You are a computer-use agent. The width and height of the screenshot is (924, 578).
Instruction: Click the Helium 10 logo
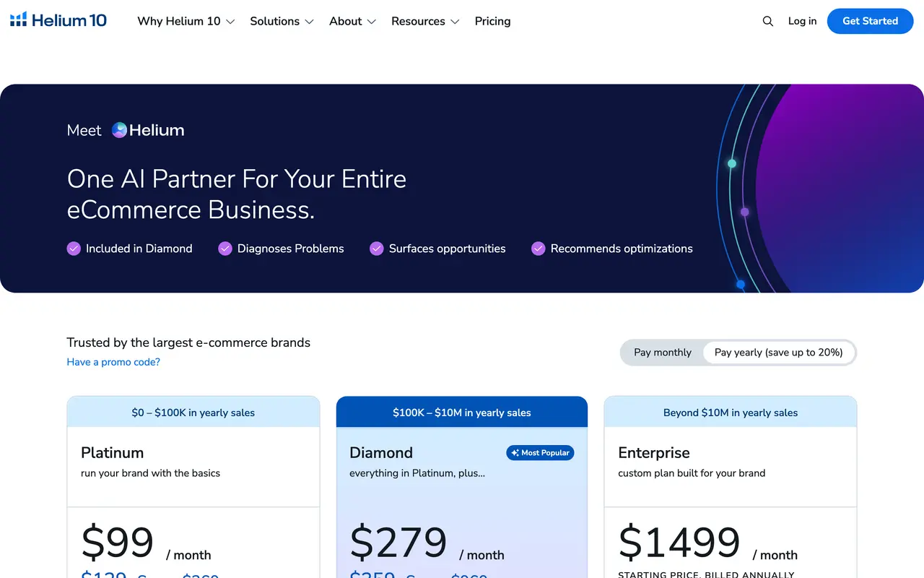[58, 20]
